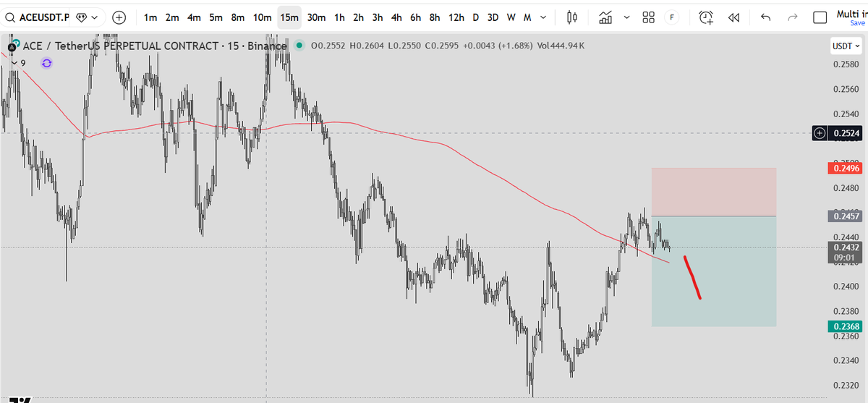This screenshot has width=868, height=403.
Task: Click the 0.2524 crosshair price label
Action: coord(846,133)
